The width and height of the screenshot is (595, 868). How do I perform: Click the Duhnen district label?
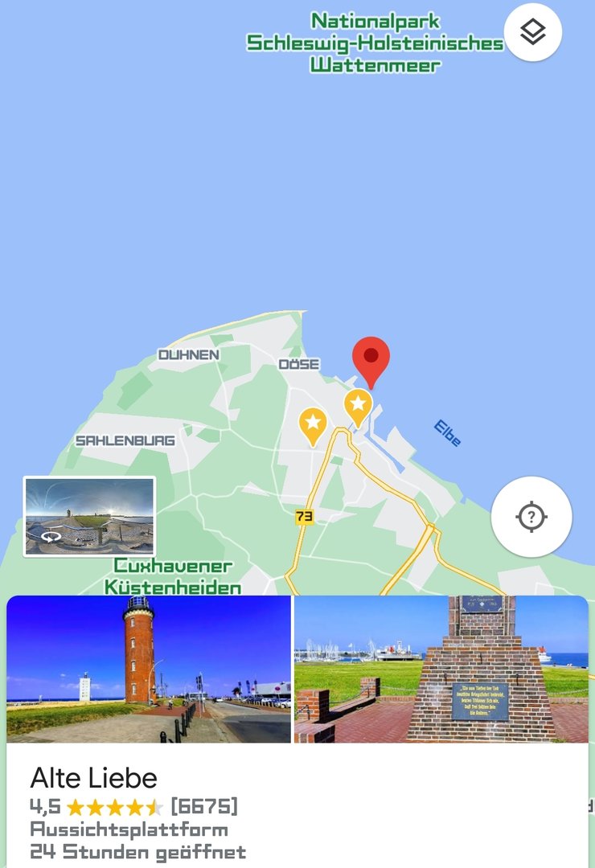pos(189,355)
